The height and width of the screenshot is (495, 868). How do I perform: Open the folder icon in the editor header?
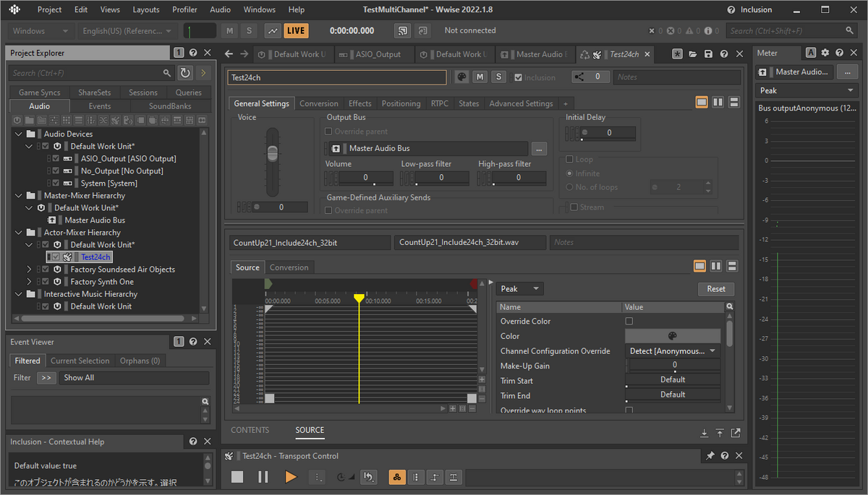click(693, 54)
